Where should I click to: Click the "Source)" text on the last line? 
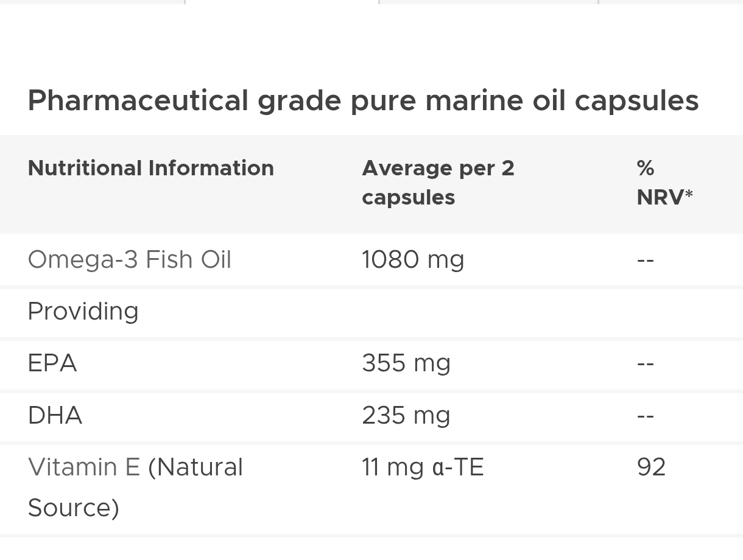tap(73, 508)
